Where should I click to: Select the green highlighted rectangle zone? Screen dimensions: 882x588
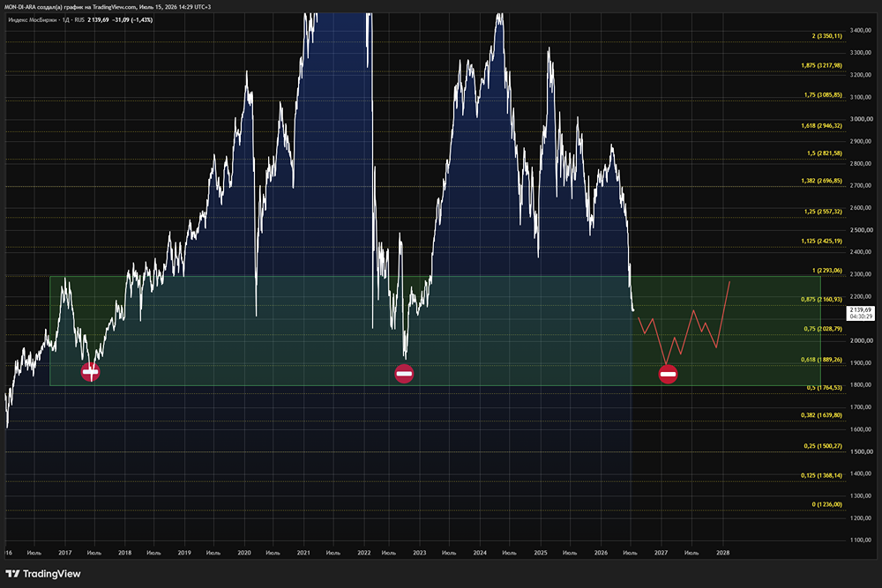(435, 331)
